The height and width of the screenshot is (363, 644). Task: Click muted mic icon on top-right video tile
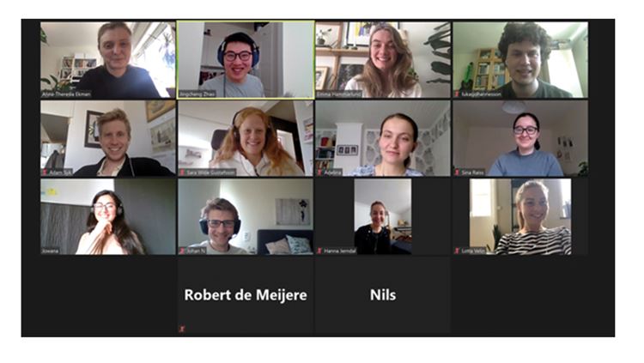[x=457, y=94]
